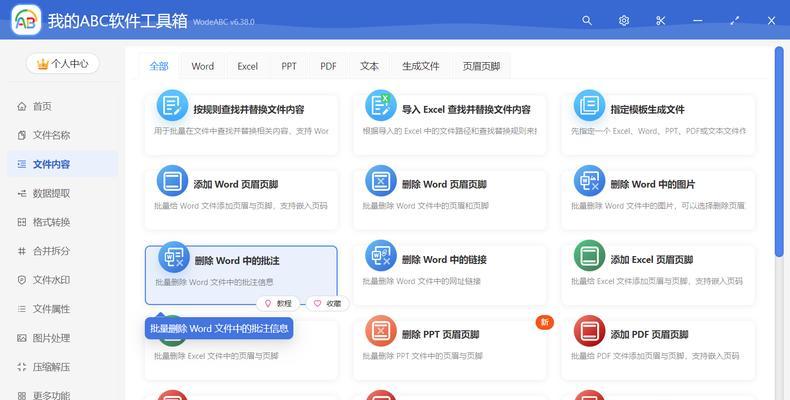This screenshot has height=400, width=790.
Task: Switch to the 文本 tab
Action: point(369,66)
